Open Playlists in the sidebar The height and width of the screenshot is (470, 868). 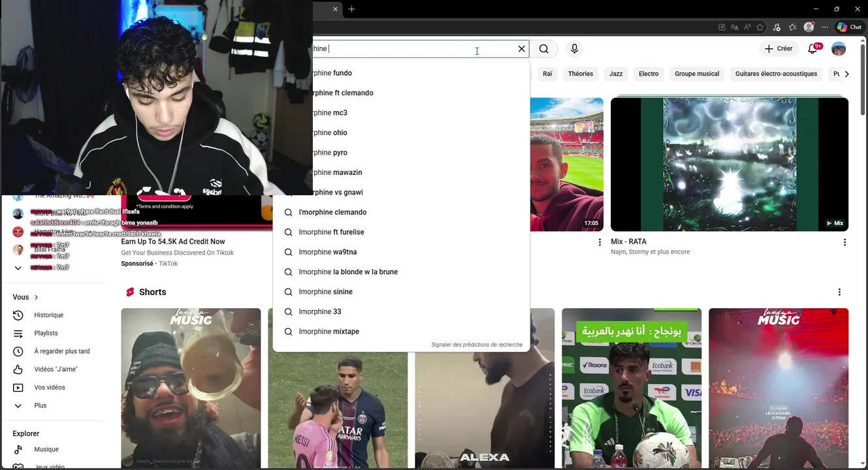(54, 334)
